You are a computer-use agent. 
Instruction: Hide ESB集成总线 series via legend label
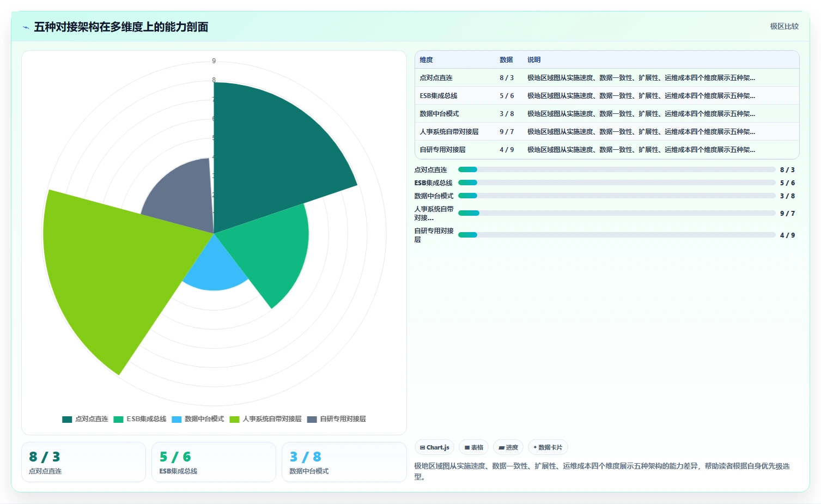pos(147,419)
